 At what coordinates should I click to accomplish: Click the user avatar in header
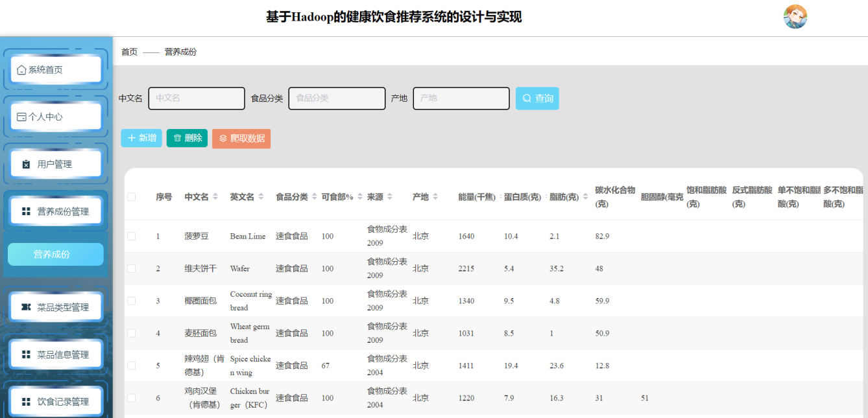point(795,17)
